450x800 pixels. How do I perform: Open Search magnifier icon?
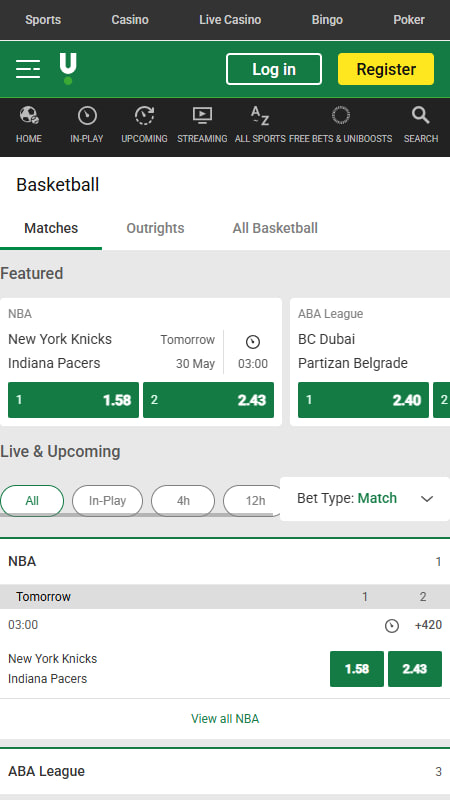(x=420, y=116)
